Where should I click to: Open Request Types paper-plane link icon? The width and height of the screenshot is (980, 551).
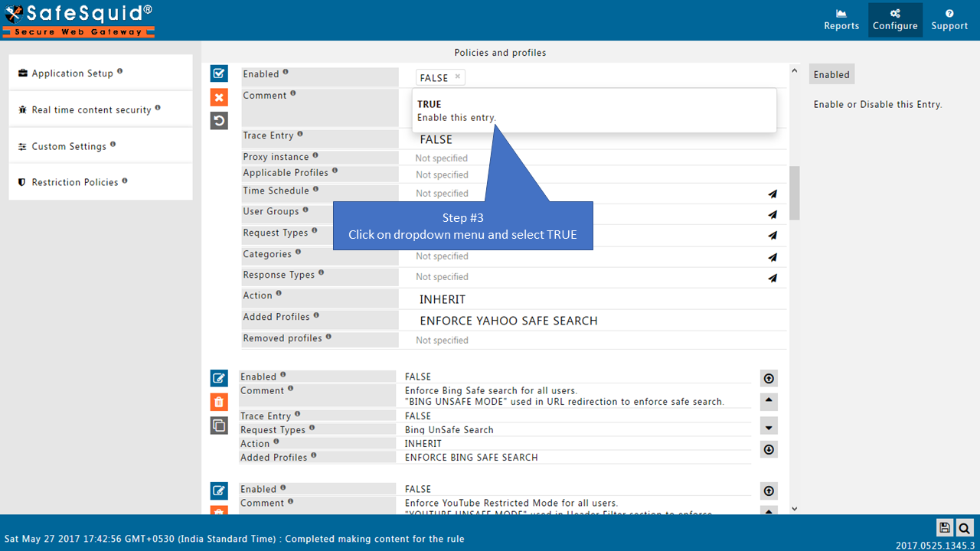coord(773,236)
